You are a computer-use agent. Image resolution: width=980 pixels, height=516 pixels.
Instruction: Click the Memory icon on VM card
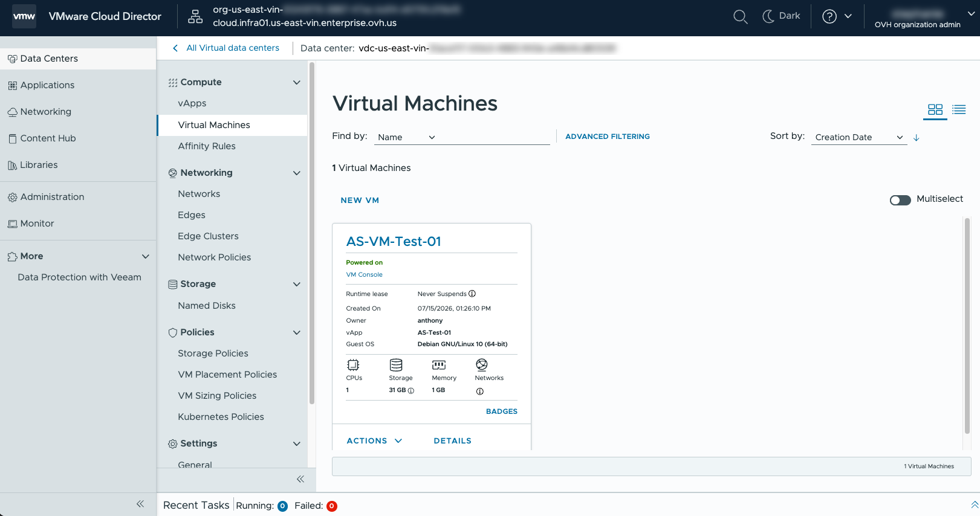coord(439,365)
